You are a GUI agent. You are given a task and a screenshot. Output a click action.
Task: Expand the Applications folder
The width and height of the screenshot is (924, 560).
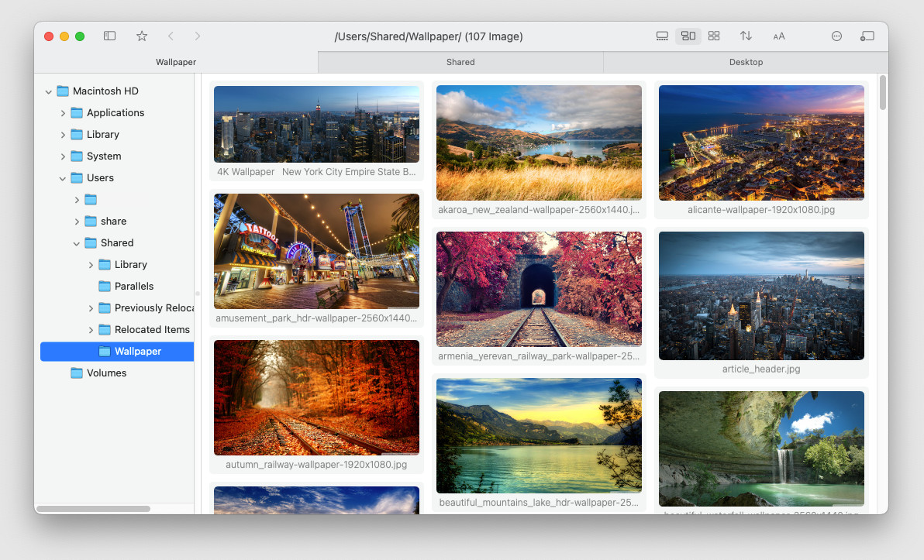(x=63, y=113)
